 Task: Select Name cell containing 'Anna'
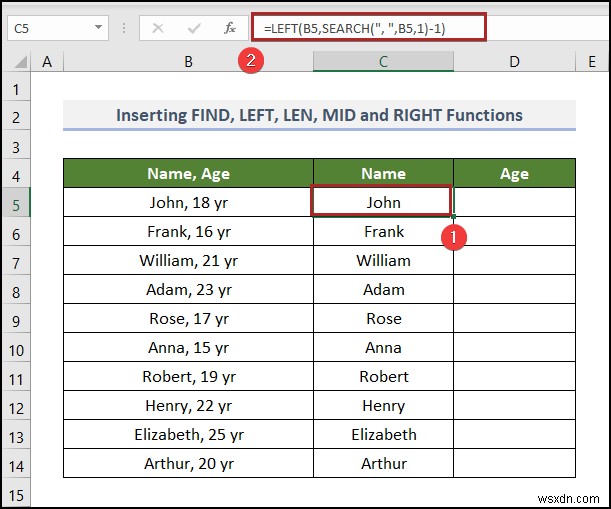(x=383, y=348)
